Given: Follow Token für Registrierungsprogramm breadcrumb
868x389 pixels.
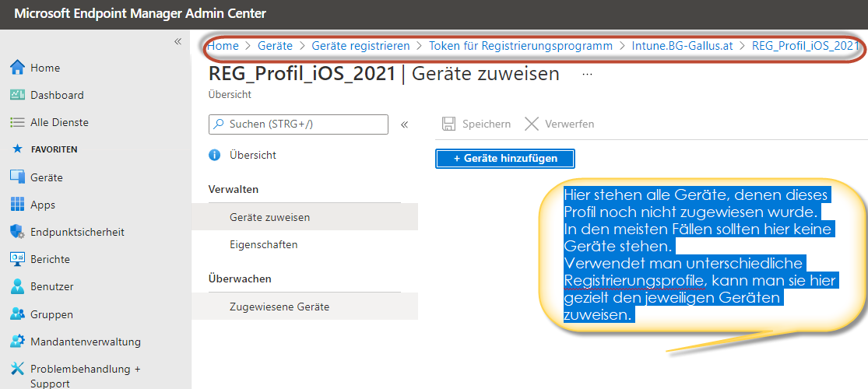Looking at the screenshot, I should pyautogui.click(x=521, y=46).
